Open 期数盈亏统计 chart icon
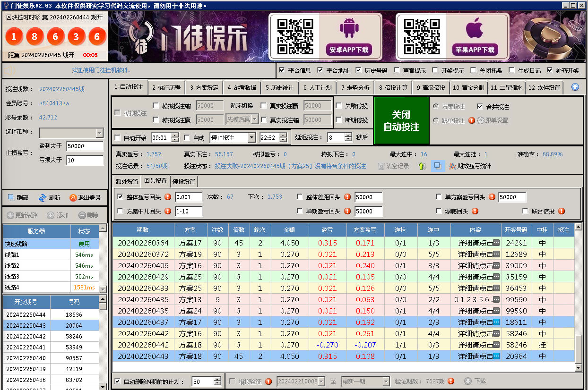The height and width of the screenshot is (390, 588). [x=452, y=166]
